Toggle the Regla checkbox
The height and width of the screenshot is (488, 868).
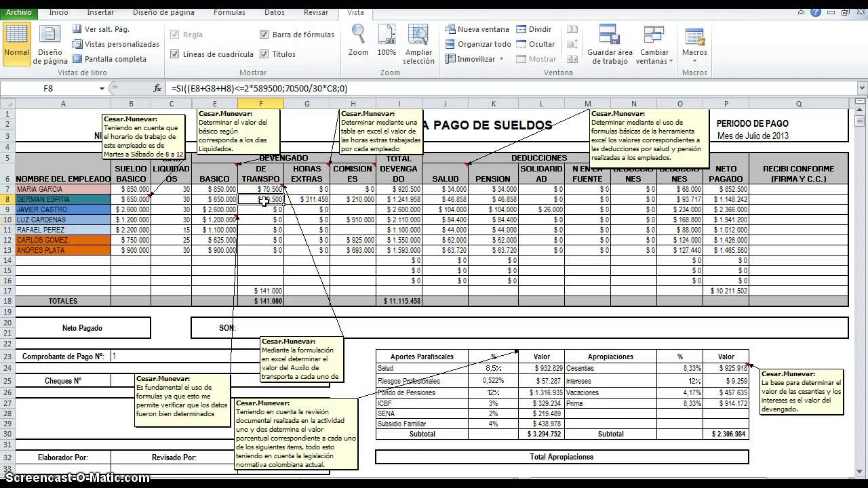pos(175,35)
